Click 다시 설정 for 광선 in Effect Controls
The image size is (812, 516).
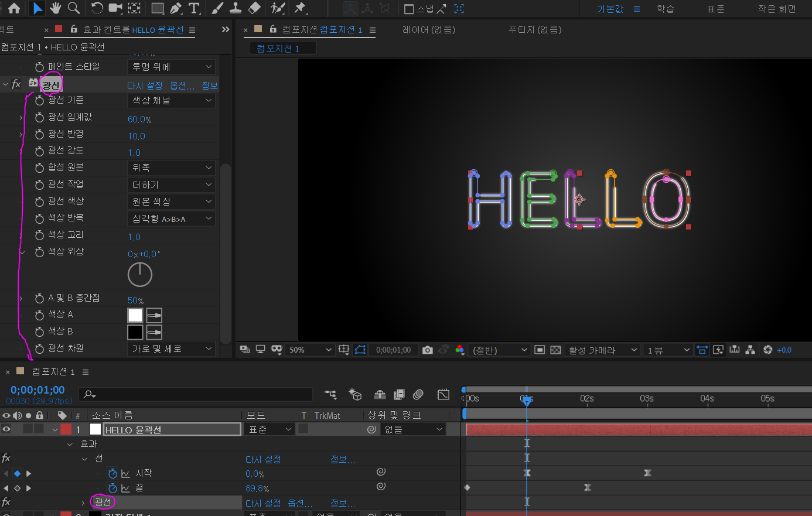[145, 86]
